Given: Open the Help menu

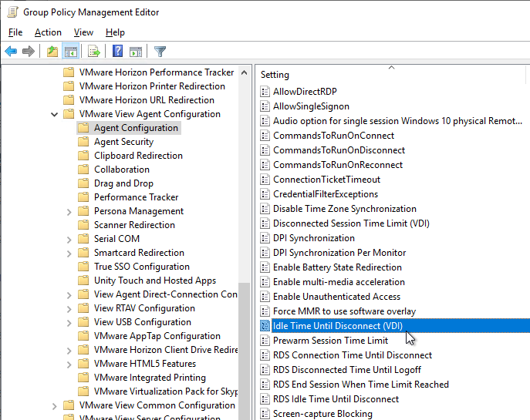Looking at the screenshot, I should point(115,32).
